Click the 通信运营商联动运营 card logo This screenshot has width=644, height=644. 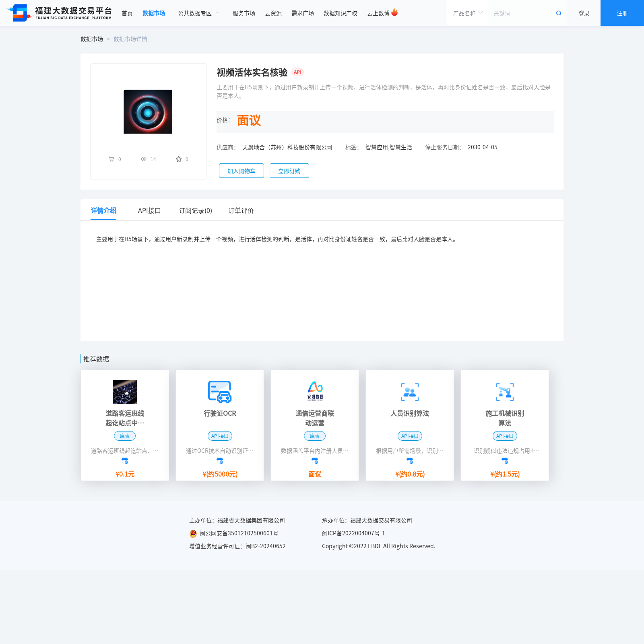315,391
